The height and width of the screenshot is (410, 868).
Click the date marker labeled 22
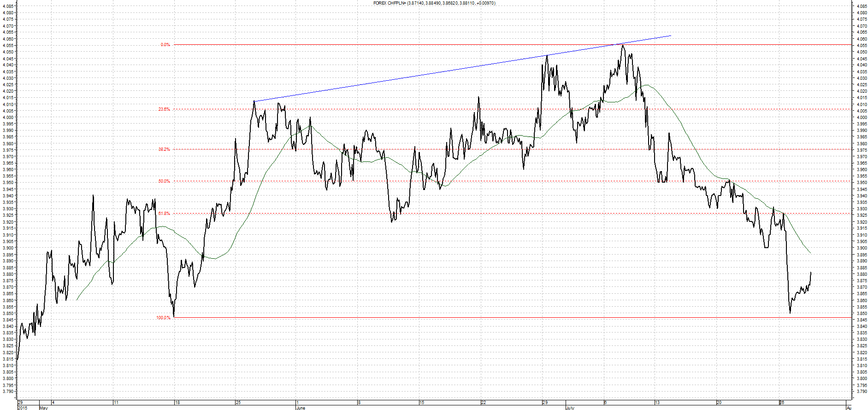(483, 403)
